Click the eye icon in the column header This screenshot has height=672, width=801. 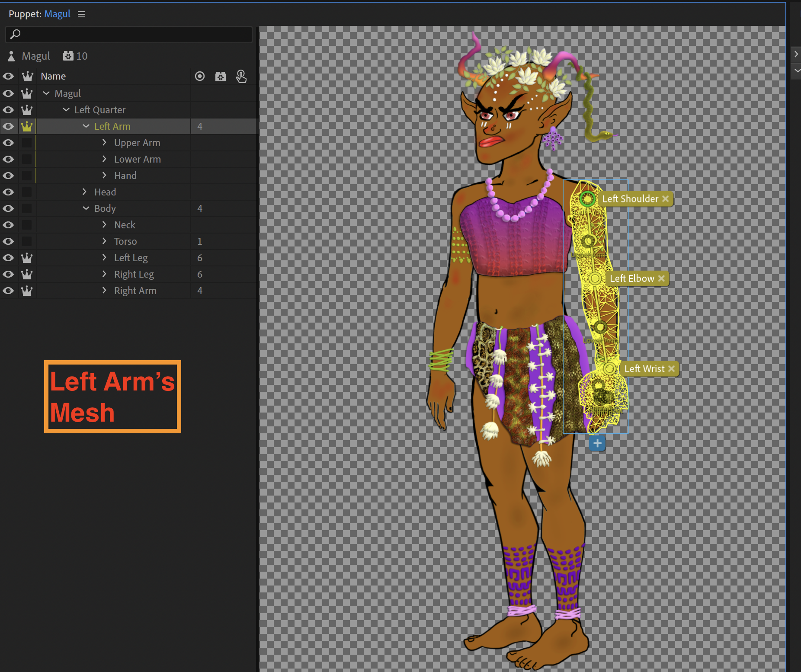click(x=8, y=76)
